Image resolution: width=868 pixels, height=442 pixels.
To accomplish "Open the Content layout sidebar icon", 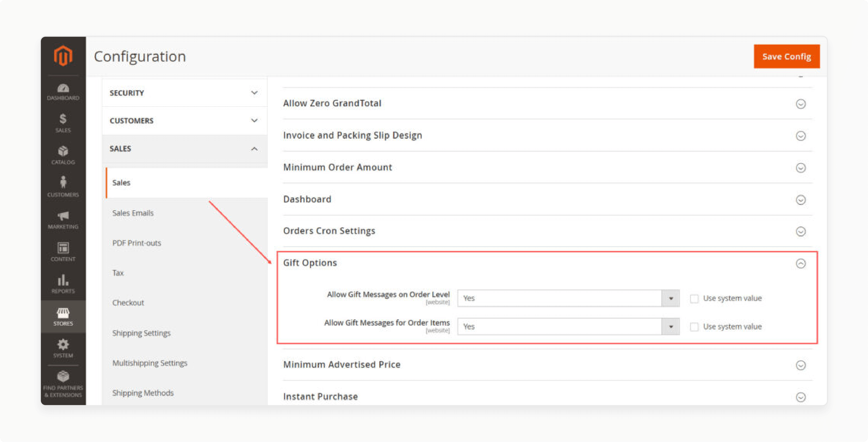I will pyautogui.click(x=63, y=252).
